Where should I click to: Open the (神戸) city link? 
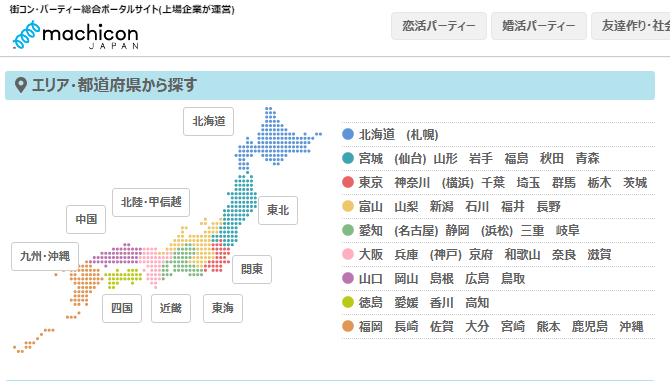446,255
